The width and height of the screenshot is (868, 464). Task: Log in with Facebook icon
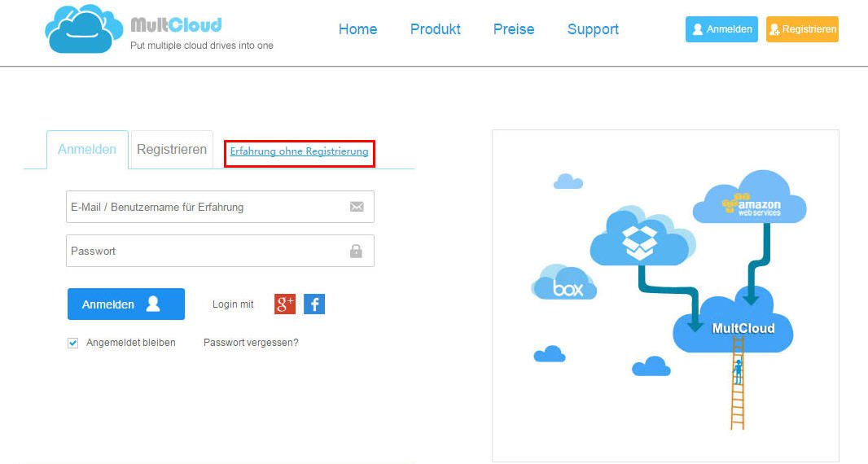[313, 304]
